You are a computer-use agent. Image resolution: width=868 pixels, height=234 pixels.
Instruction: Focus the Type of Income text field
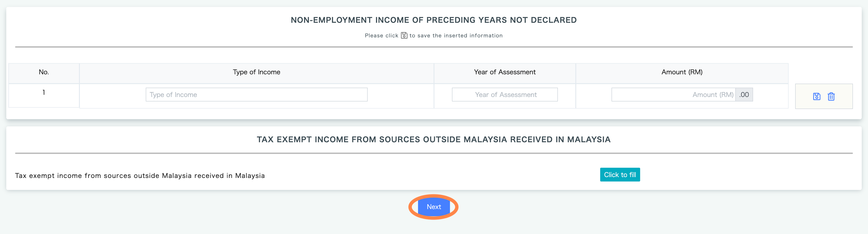pyautogui.click(x=256, y=95)
